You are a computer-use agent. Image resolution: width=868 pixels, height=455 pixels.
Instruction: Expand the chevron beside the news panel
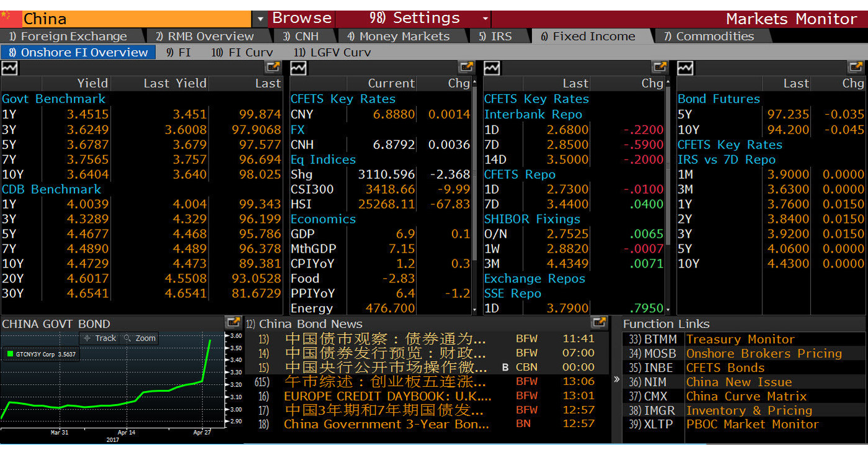[x=615, y=379]
